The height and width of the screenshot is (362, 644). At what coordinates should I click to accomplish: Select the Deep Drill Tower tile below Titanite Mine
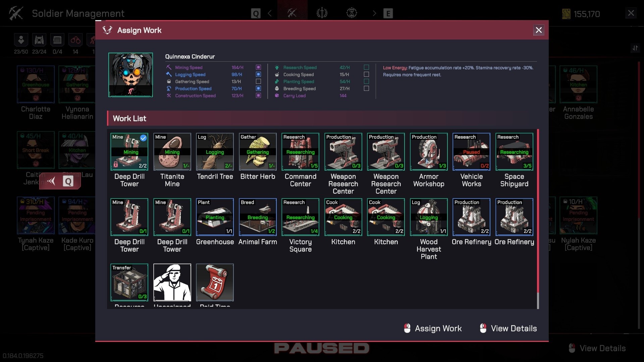click(x=172, y=217)
